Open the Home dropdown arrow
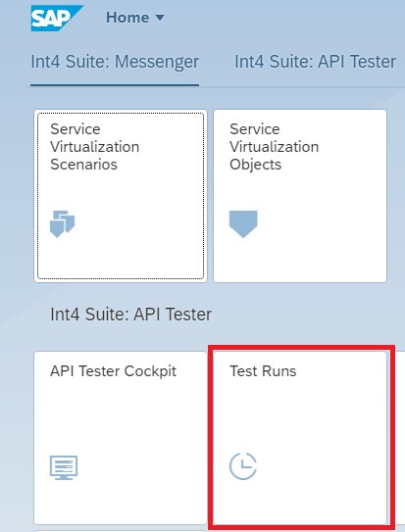The height and width of the screenshot is (532, 405). [x=160, y=18]
